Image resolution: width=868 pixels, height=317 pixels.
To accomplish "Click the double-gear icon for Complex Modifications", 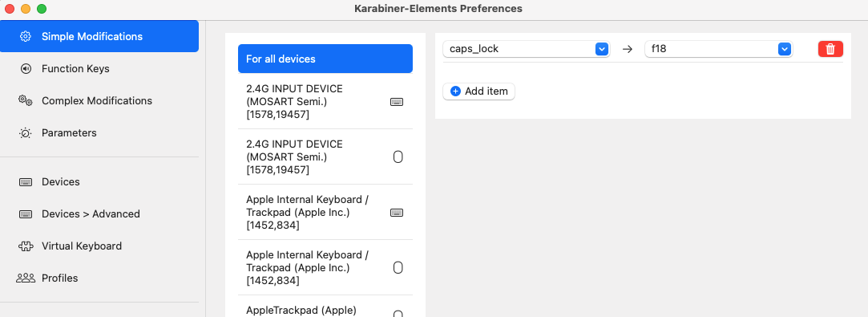I will tap(26, 101).
